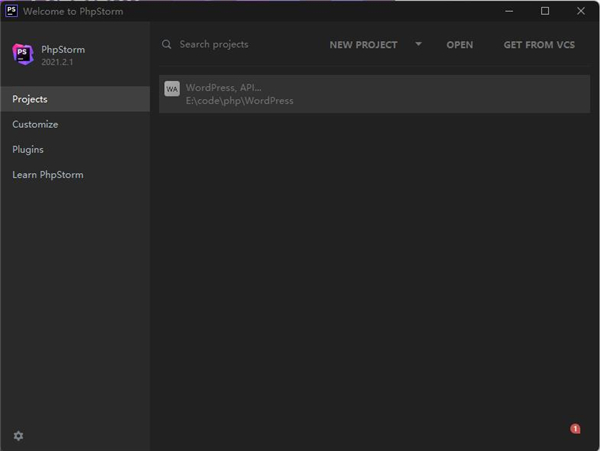Open the Plugins tab
This screenshot has height=451, width=600.
click(x=75, y=150)
